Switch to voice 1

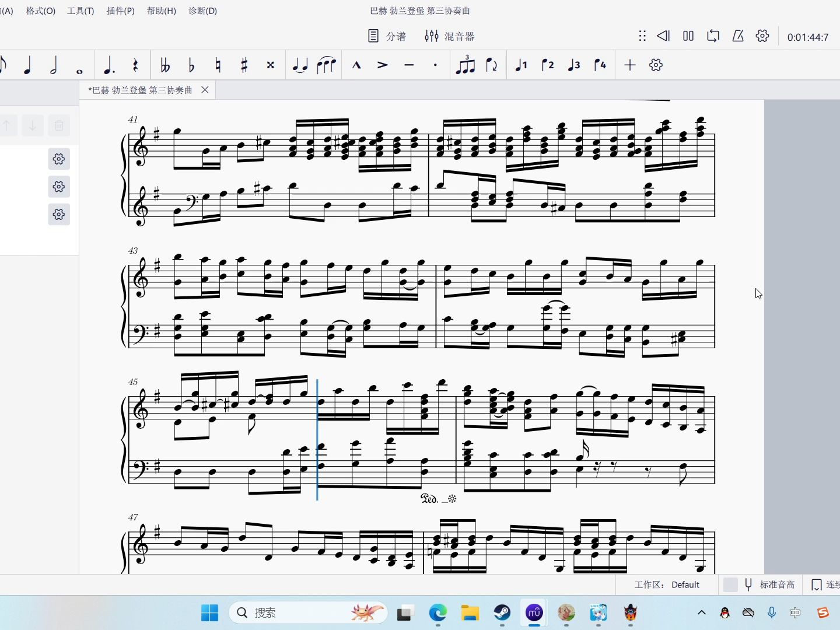click(521, 65)
